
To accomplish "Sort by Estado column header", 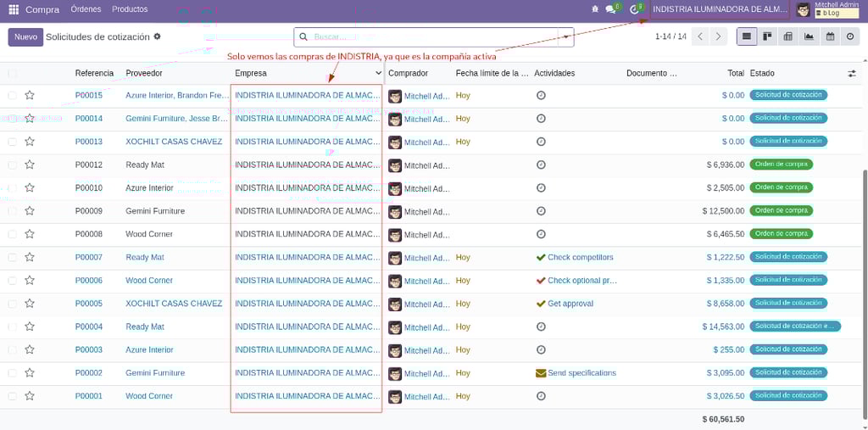I will 762,73.
